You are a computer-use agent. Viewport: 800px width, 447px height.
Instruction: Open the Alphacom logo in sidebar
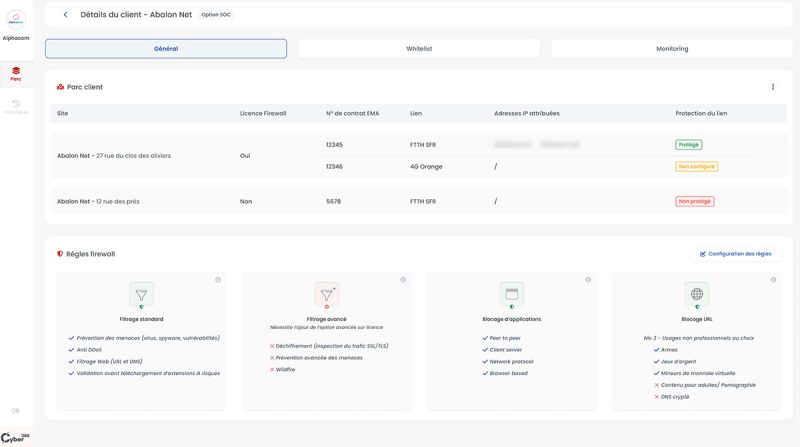[16, 20]
